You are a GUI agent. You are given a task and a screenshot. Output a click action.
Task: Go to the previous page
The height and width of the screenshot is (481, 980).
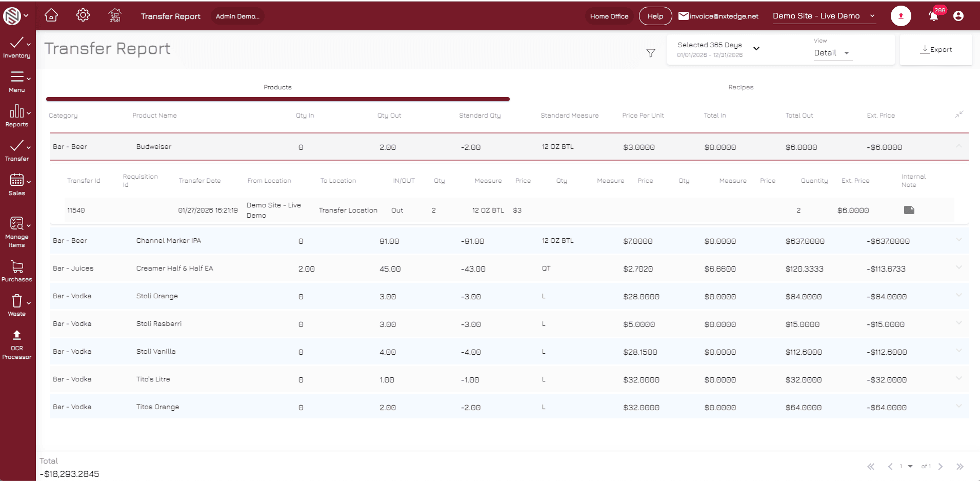(890, 467)
